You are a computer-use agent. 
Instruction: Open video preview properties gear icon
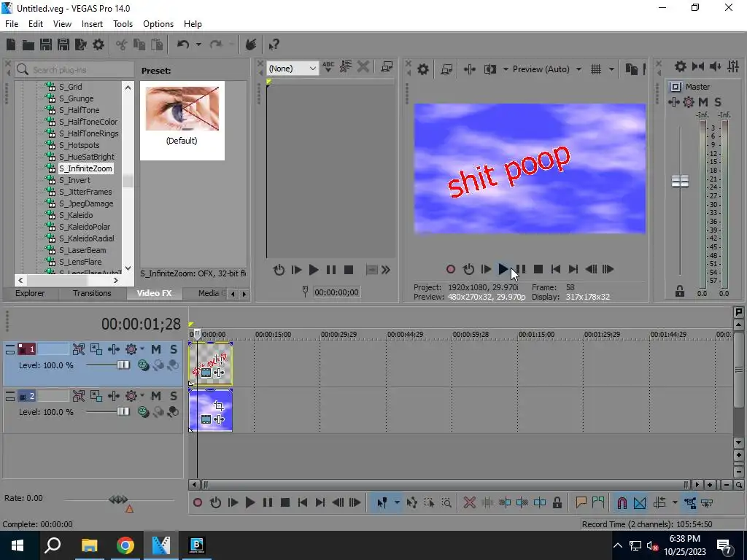click(423, 69)
